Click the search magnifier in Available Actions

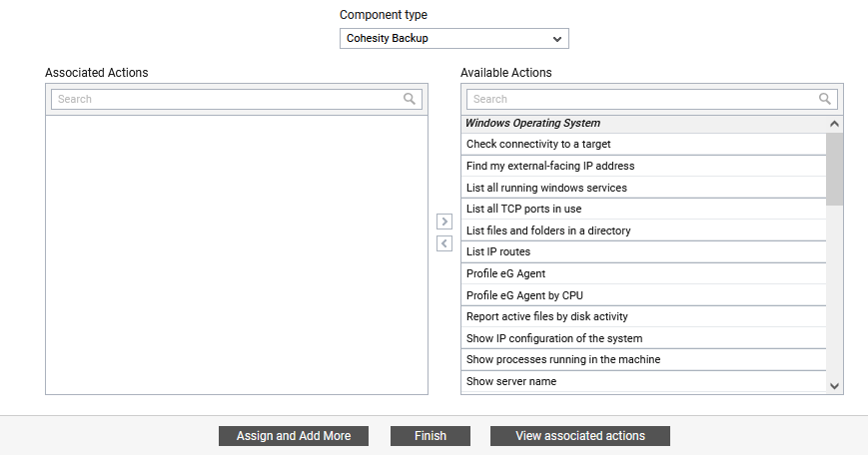coord(825,99)
